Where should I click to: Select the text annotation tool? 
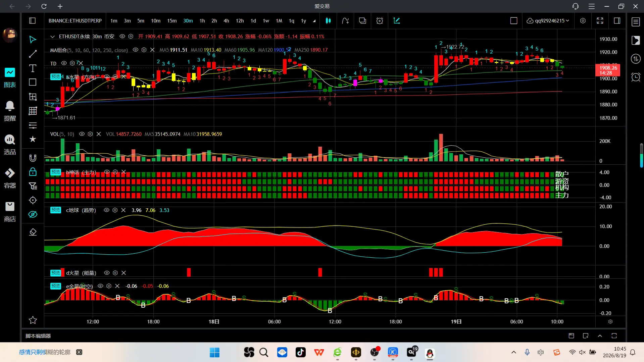point(33,68)
